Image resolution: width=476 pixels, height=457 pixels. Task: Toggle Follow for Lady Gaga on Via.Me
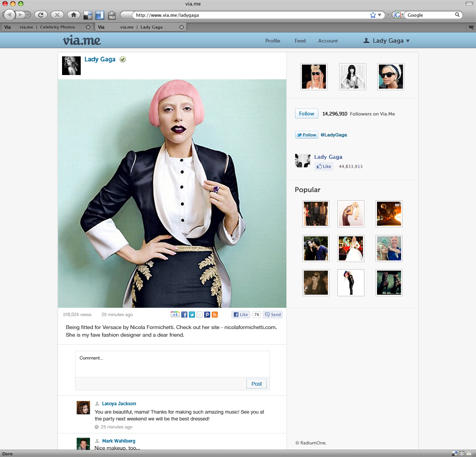[307, 113]
